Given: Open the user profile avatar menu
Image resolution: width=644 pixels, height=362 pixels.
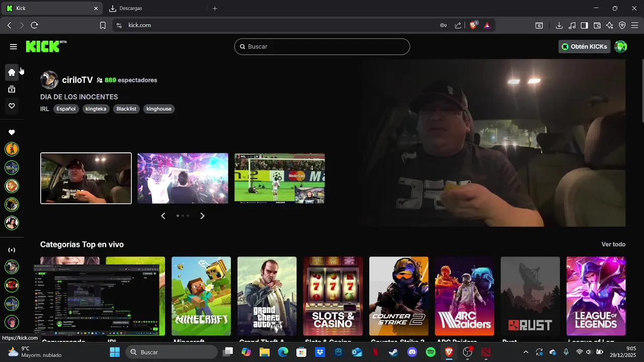Looking at the screenshot, I should (x=621, y=47).
